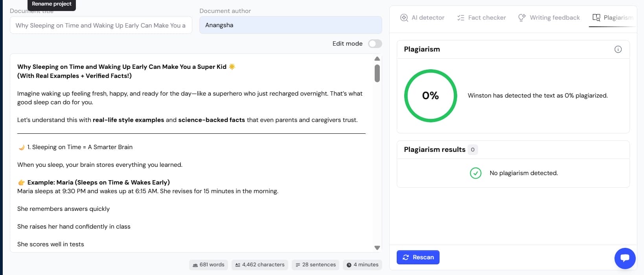This screenshot has width=644, height=275.
Task: Click the document scrollbar thumb
Action: click(377, 74)
